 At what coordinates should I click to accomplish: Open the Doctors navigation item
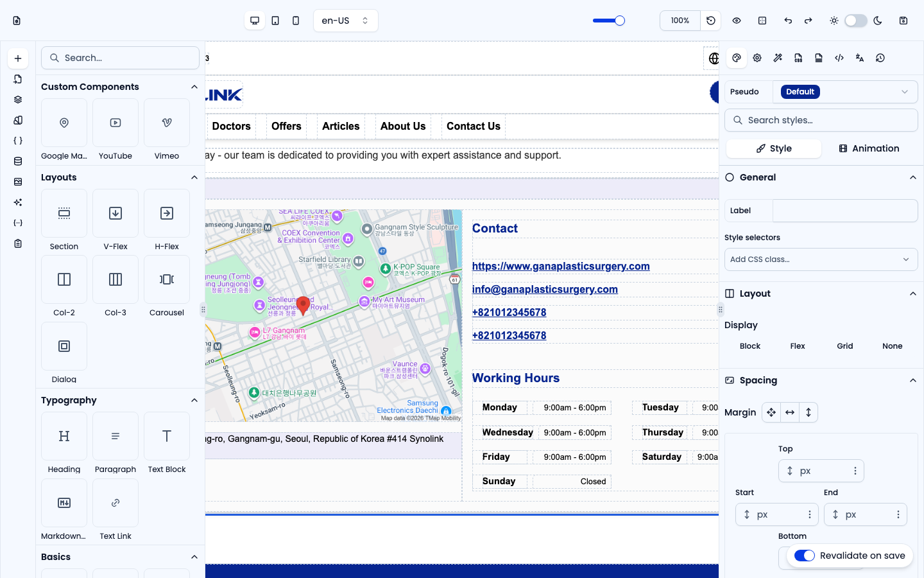[x=232, y=126]
